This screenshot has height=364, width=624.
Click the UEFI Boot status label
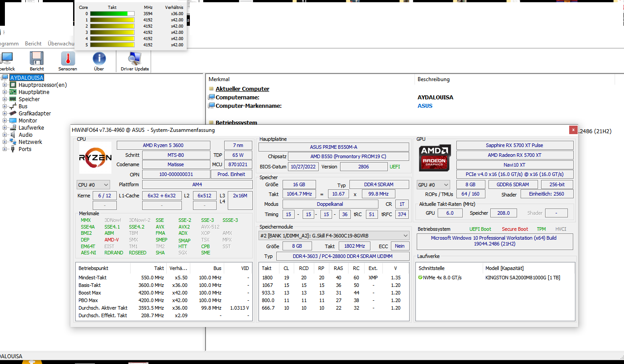tap(480, 229)
